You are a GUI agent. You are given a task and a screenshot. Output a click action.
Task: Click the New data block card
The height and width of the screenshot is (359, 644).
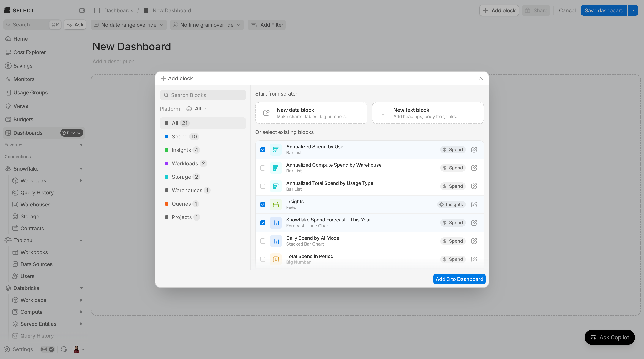(311, 113)
